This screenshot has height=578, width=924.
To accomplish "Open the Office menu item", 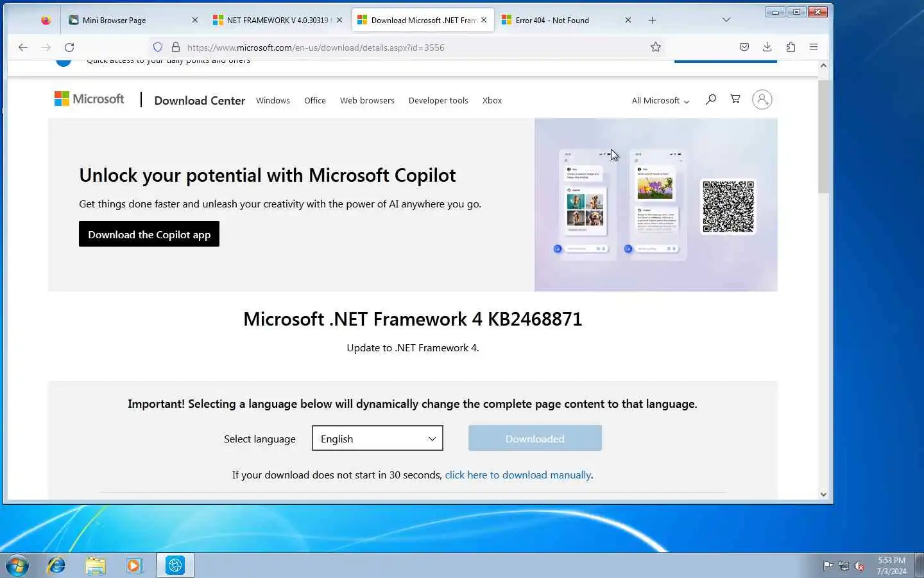I will pyautogui.click(x=315, y=100).
